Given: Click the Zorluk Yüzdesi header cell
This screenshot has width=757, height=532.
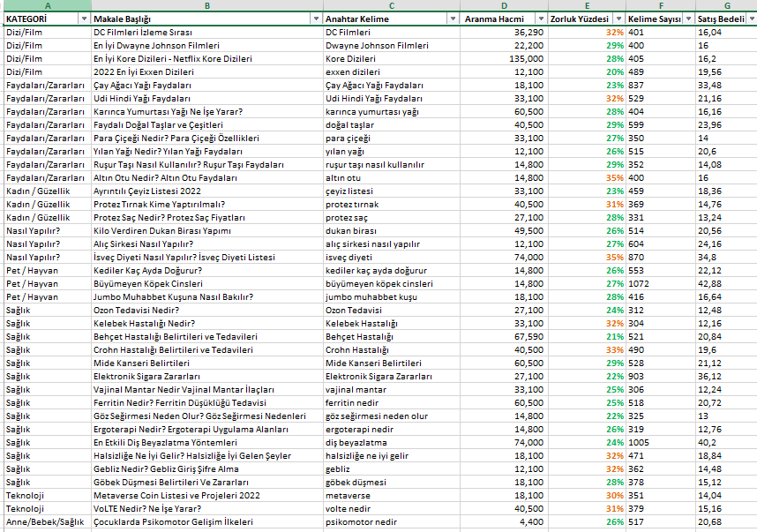Looking at the screenshot, I should (x=587, y=19).
